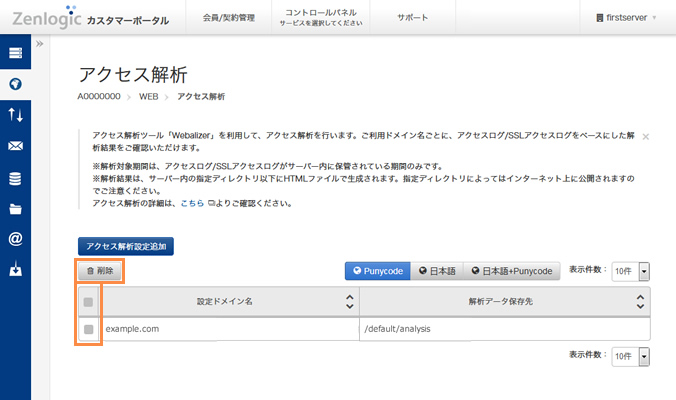Open the server icon in the sidebar
The image size is (676, 400).
(16, 53)
